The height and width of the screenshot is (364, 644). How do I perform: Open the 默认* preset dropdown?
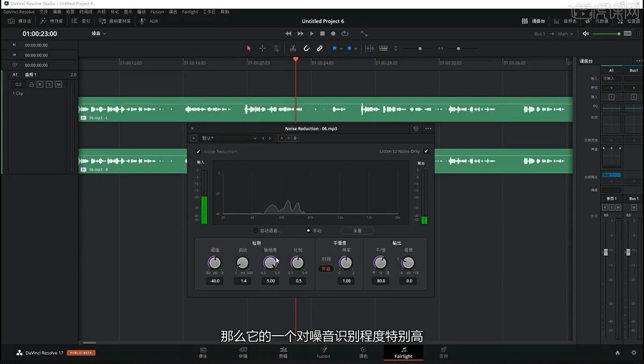point(229,138)
